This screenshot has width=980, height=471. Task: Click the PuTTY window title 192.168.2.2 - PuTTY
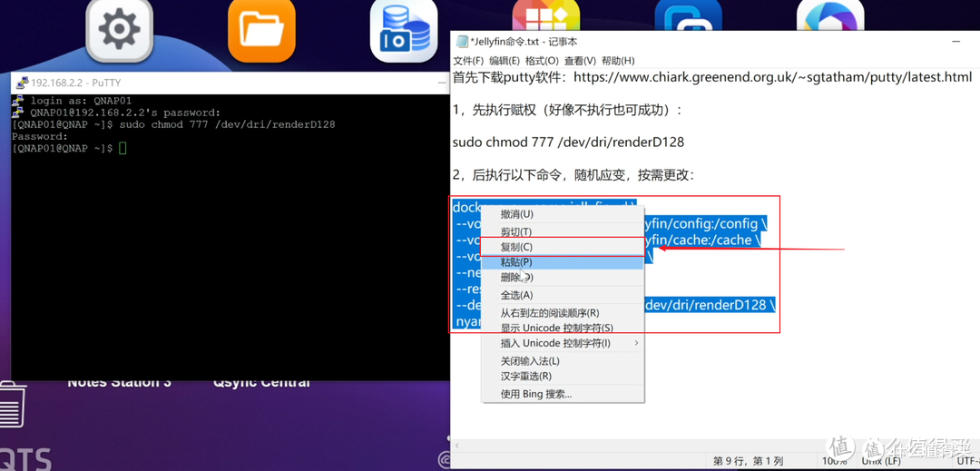(x=76, y=83)
